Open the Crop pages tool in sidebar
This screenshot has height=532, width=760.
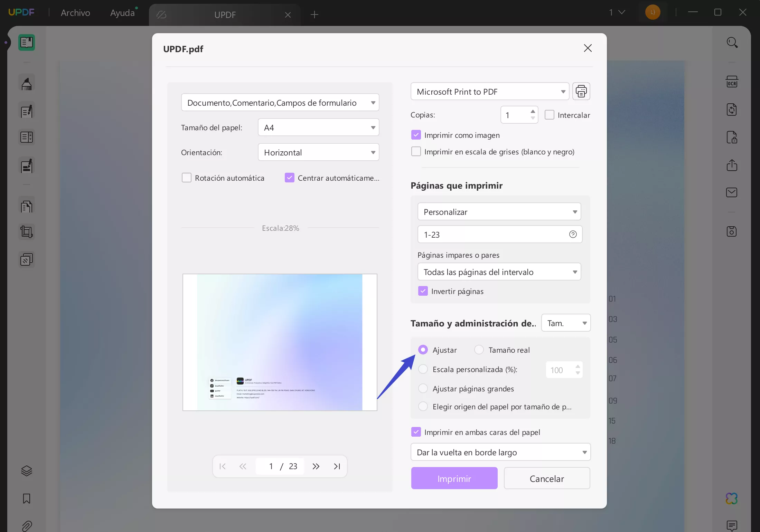pyautogui.click(x=27, y=232)
